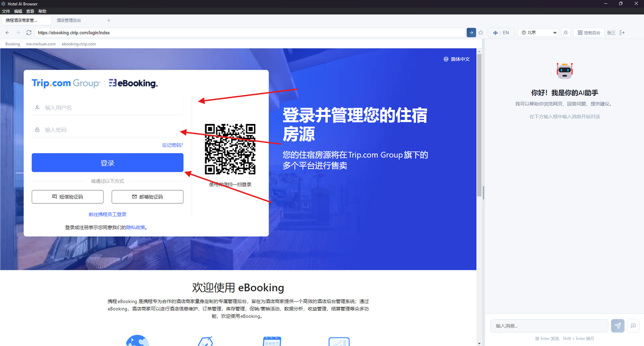
Task: Click the user icon in username field
Action: click(37, 107)
